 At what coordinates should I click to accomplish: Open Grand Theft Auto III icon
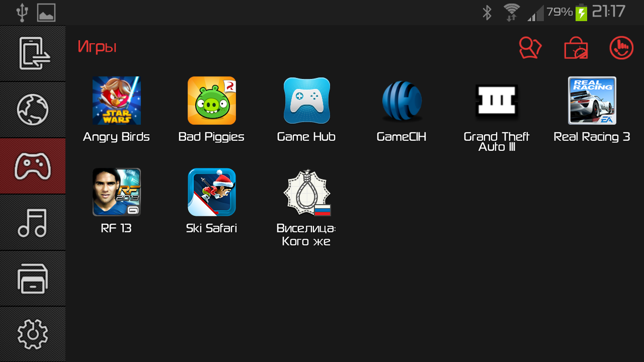tap(497, 101)
